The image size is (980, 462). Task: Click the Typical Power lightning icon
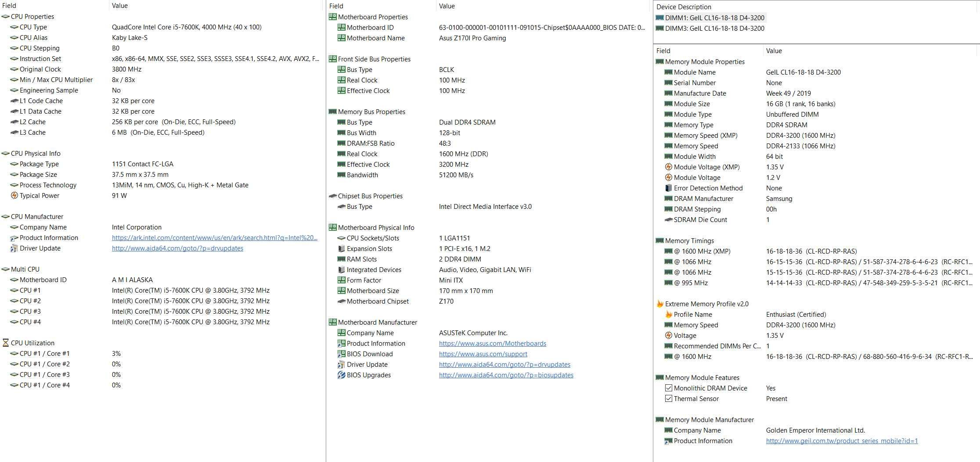14,196
